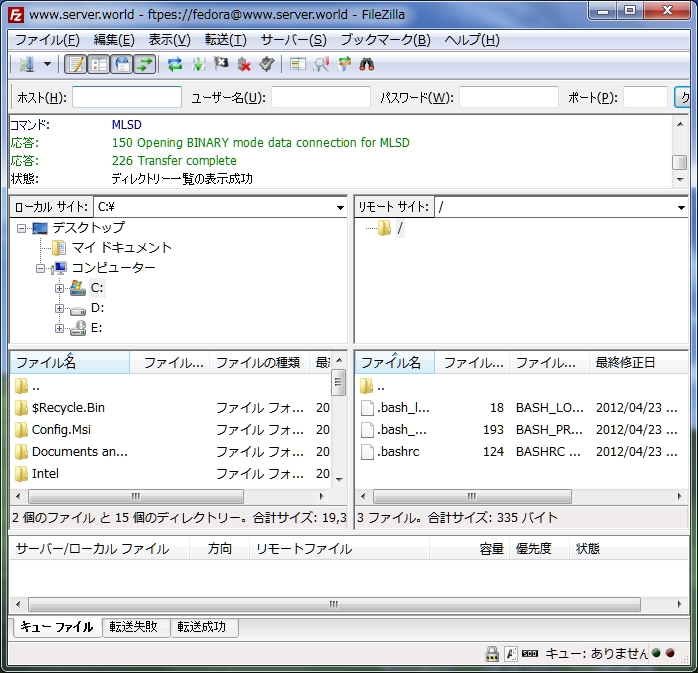Sort remote list by ファイル名 column

(394, 362)
